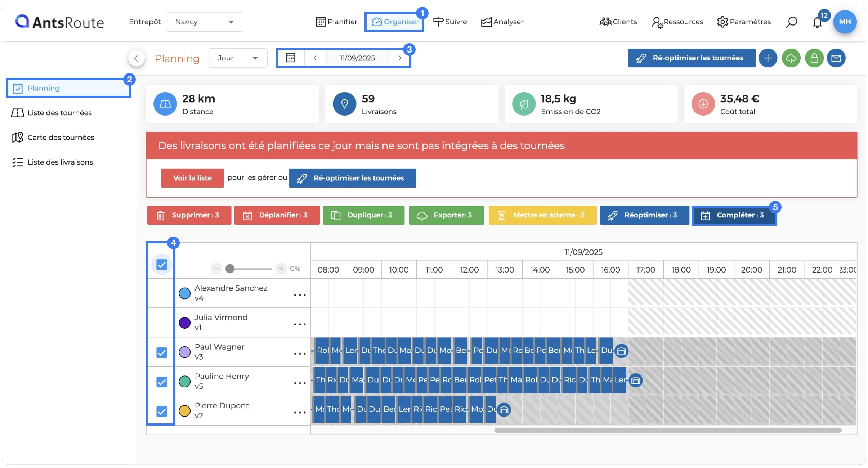
Task: Collapse the left sidebar arrow
Action: click(x=136, y=58)
